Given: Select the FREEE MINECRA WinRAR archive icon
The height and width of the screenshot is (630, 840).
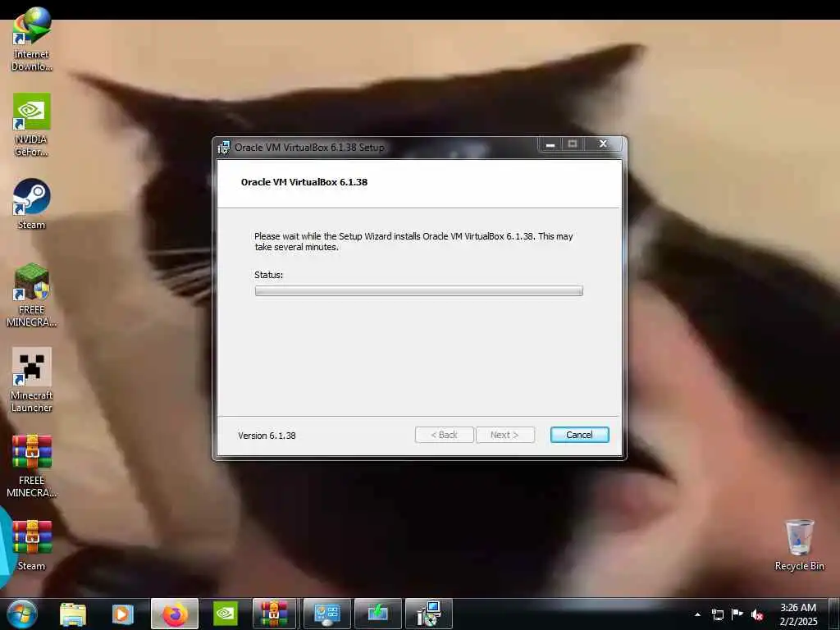Looking at the screenshot, I should tap(32, 466).
